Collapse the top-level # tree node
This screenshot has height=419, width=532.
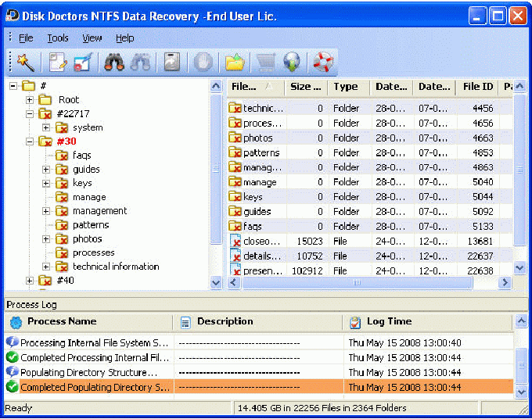(x=13, y=86)
